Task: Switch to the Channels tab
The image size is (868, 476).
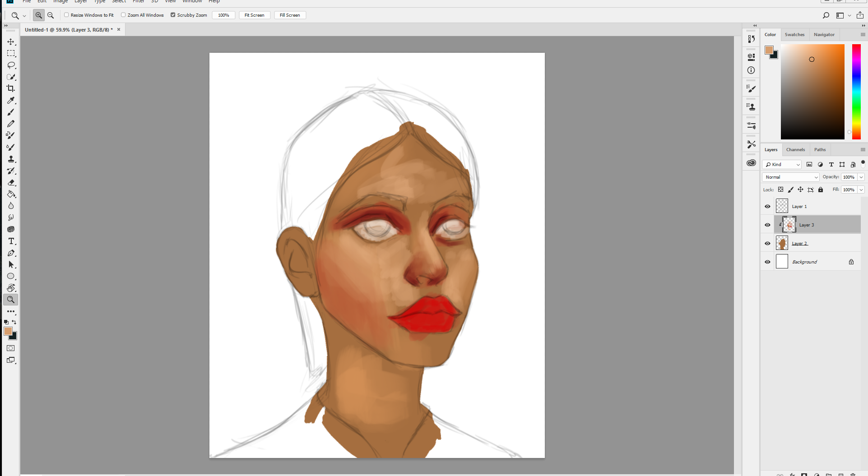Action: 795,149
